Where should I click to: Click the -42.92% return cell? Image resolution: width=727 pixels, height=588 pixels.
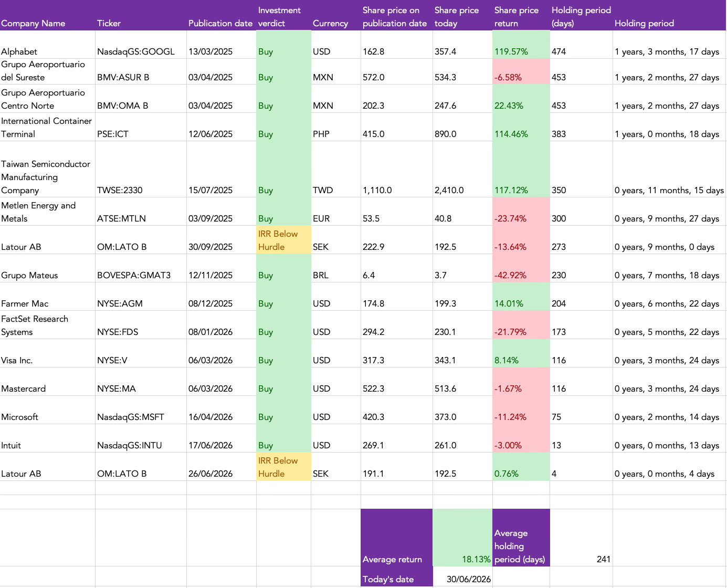pyautogui.click(x=521, y=268)
